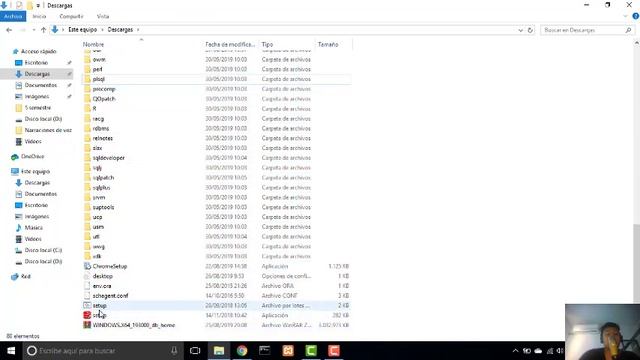Click the taskbar search box
Image resolution: width=640 pixels, height=360 pixels.
[102, 351]
